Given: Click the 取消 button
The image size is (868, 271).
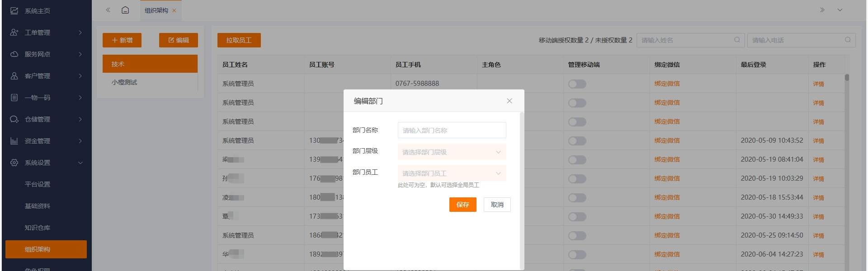Looking at the screenshot, I should [497, 205].
